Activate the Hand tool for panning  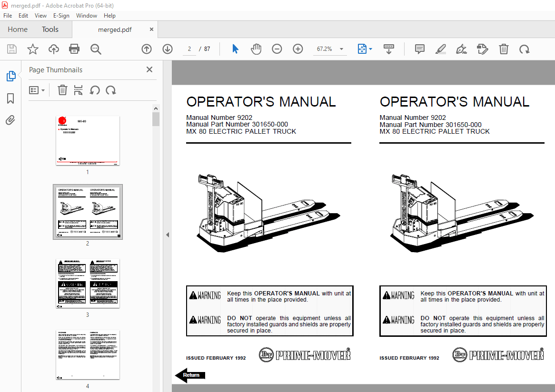click(256, 49)
